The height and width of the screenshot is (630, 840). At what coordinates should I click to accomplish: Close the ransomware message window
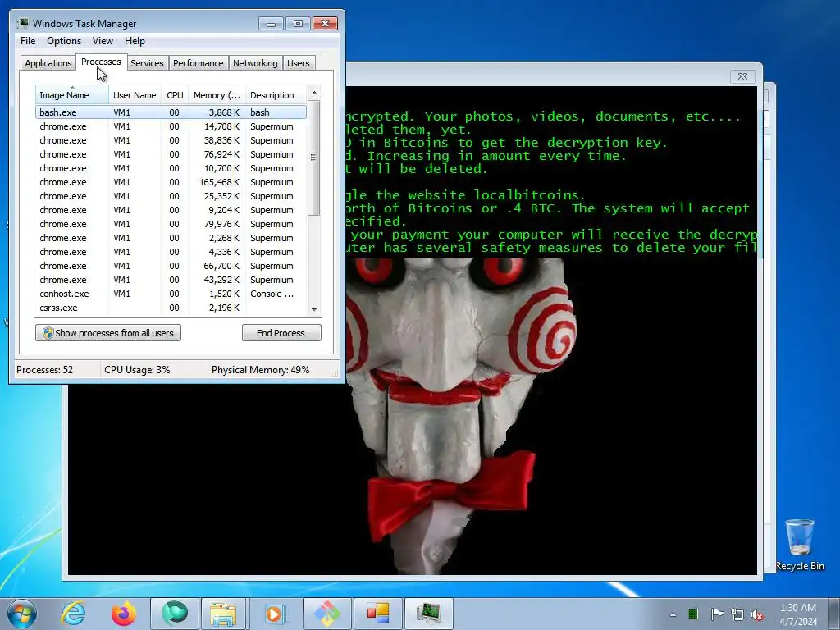coord(742,76)
